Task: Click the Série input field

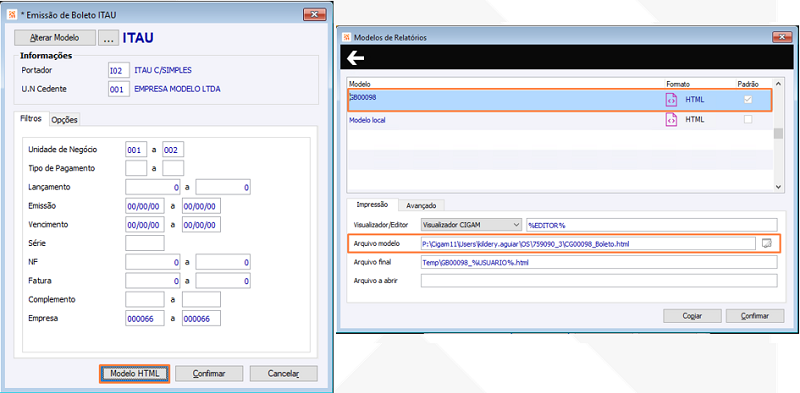Action: pyautogui.click(x=145, y=243)
